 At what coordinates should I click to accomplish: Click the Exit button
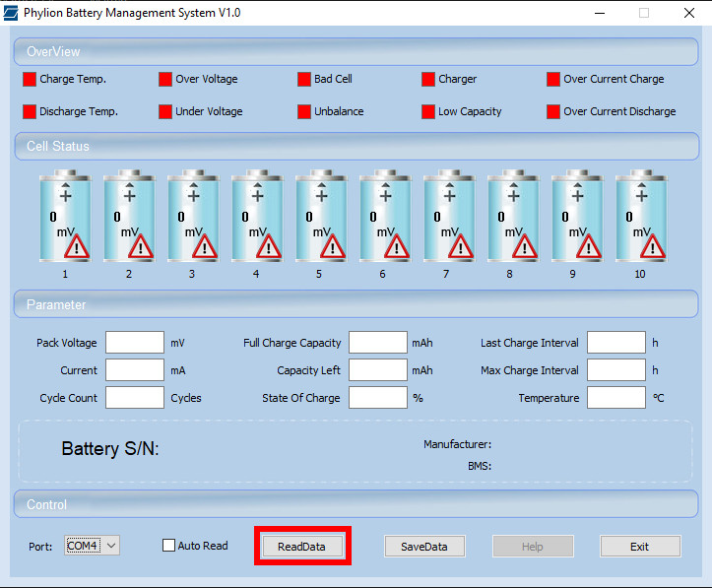point(640,547)
